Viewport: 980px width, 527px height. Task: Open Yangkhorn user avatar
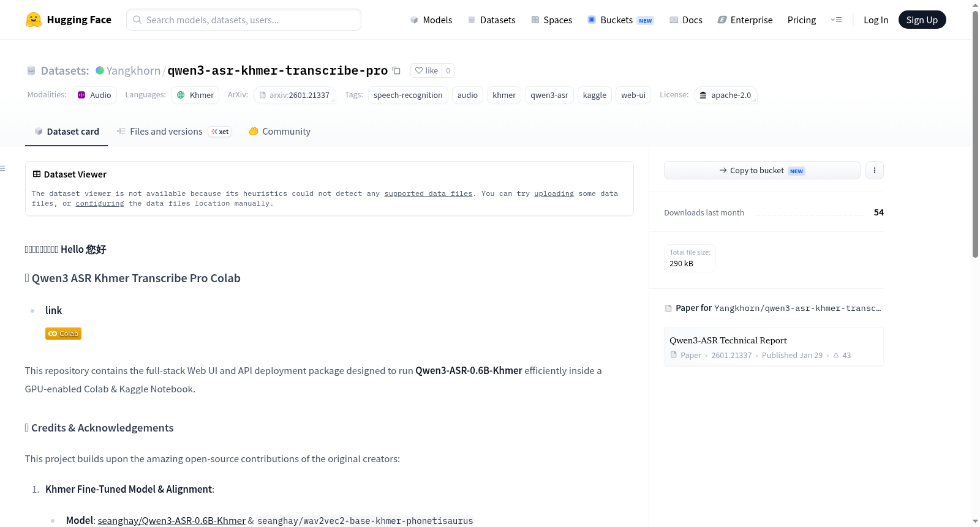(100, 70)
